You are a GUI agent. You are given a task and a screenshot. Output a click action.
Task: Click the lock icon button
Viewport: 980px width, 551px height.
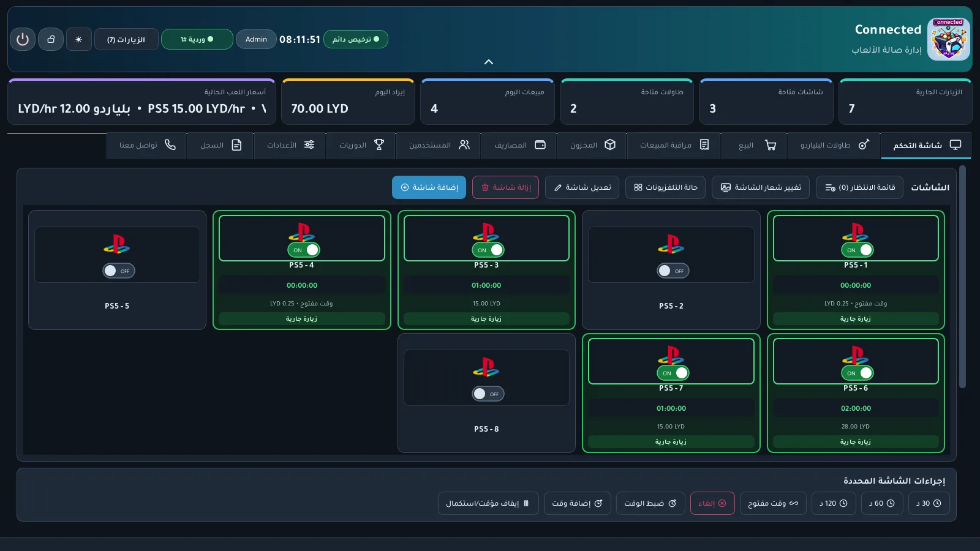pyautogui.click(x=51, y=39)
